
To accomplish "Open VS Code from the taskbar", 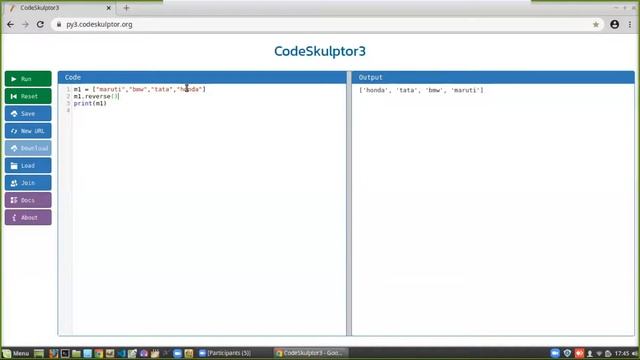I will 121,353.
